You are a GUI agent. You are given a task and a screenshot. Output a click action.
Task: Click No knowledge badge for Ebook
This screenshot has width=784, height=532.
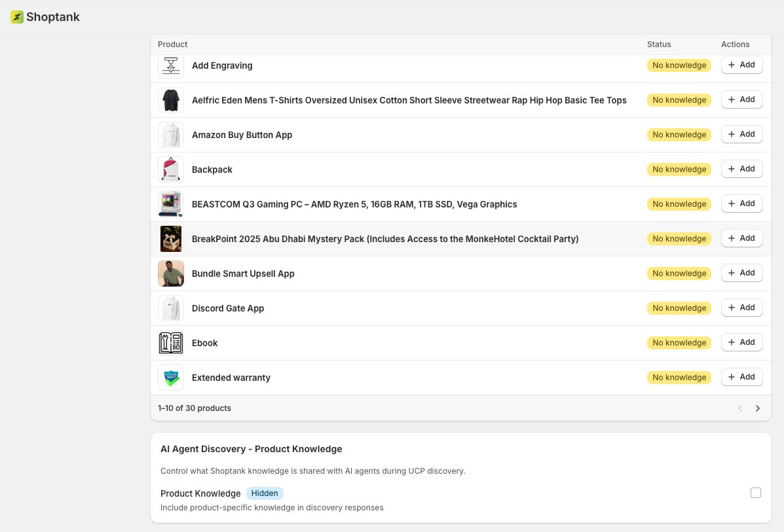(x=679, y=343)
